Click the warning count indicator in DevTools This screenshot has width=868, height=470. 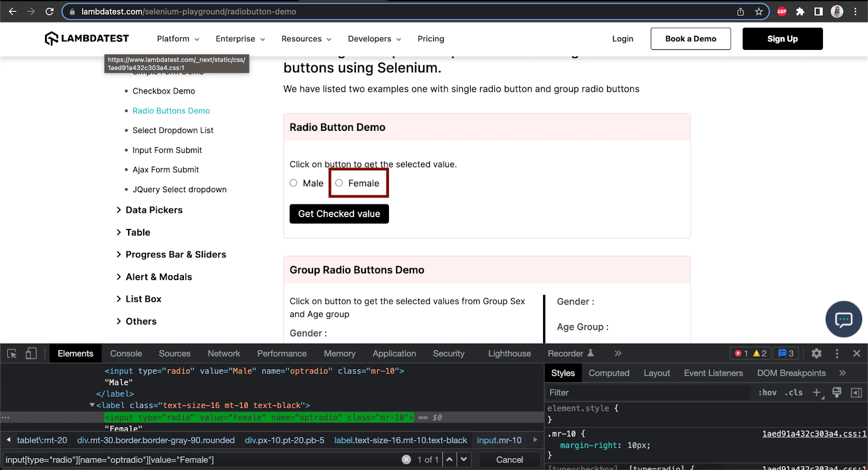click(759, 353)
